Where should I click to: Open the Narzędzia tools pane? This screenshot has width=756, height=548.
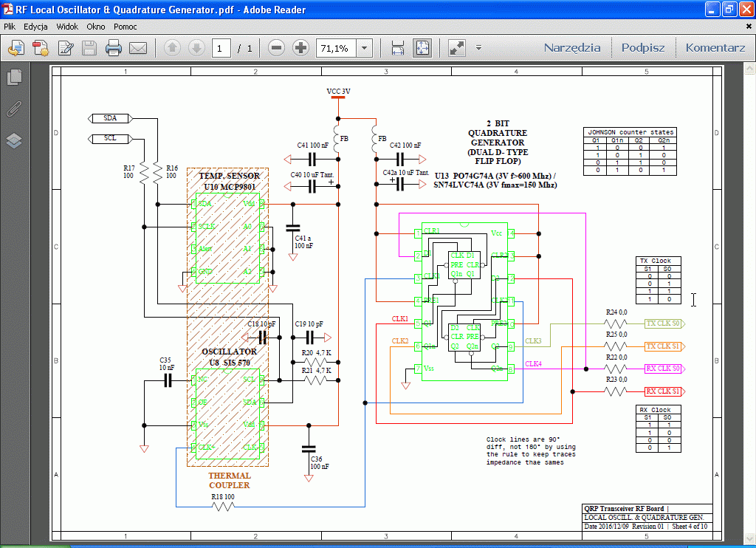click(572, 48)
